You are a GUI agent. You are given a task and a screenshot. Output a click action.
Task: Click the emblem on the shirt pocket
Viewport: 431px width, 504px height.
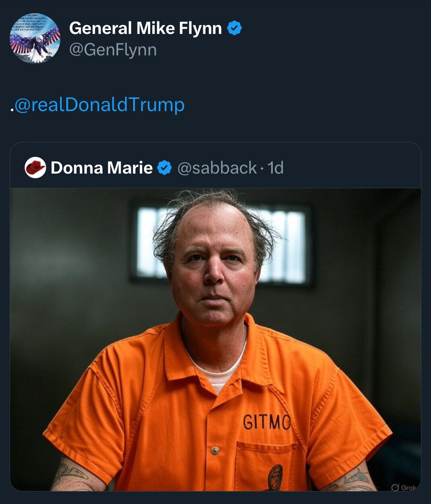tap(275, 477)
